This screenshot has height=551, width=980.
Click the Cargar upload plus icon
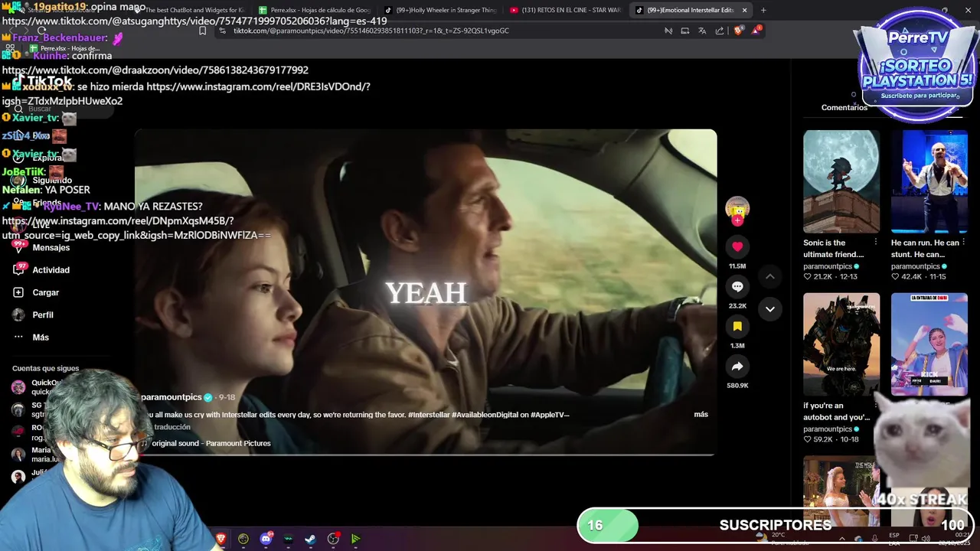click(x=18, y=292)
